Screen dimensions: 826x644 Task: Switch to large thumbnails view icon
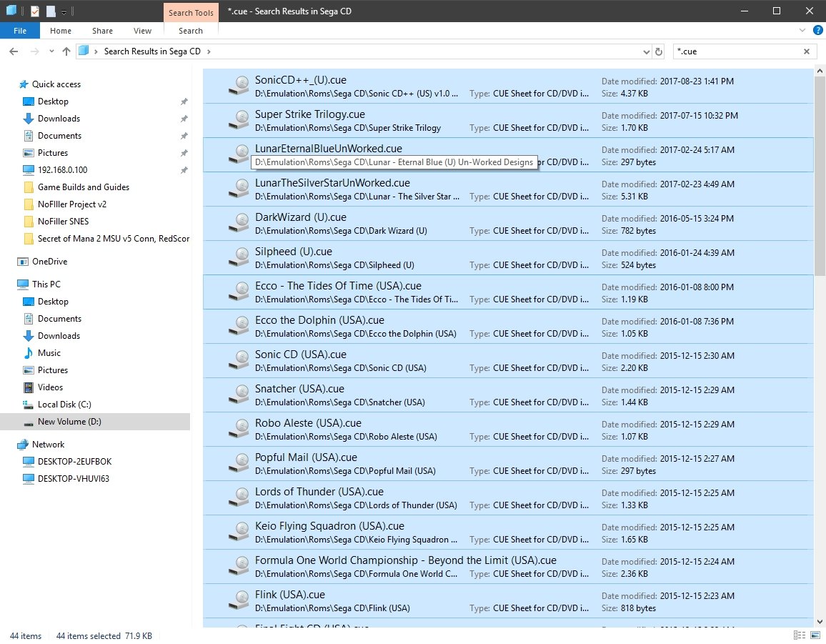pyautogui.click(x=815, y=635)
